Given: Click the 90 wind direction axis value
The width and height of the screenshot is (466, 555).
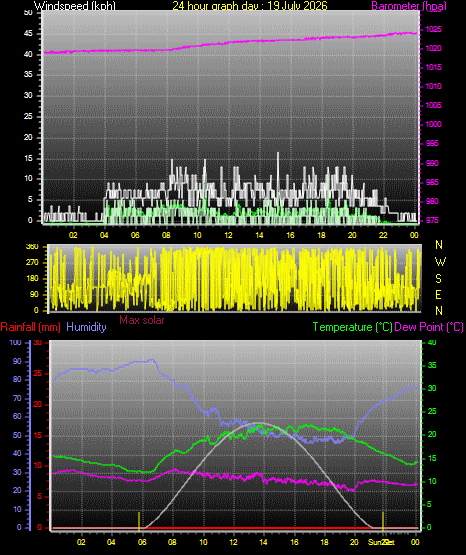Looking at the screenshot, I should [34, 295].
